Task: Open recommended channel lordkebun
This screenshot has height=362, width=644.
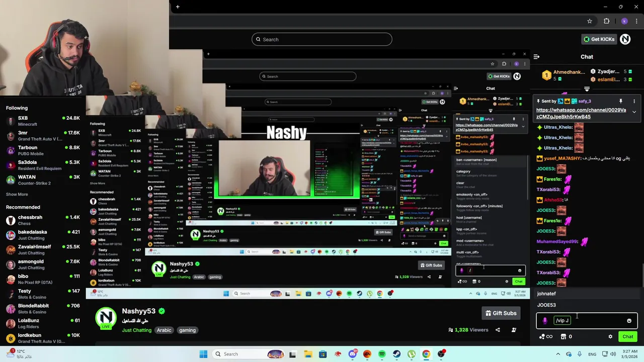Action: click(43, 338)
